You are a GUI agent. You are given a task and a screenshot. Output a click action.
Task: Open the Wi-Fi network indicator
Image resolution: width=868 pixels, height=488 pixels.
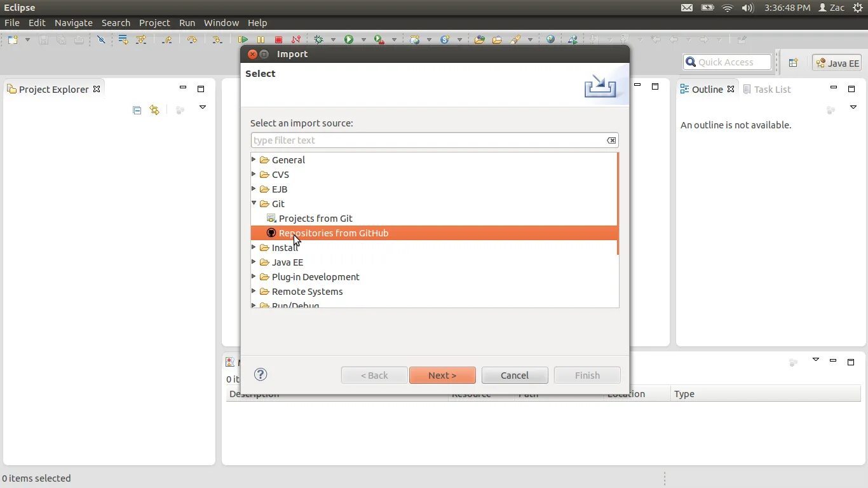pyautogui.click(x=728, y=8)
